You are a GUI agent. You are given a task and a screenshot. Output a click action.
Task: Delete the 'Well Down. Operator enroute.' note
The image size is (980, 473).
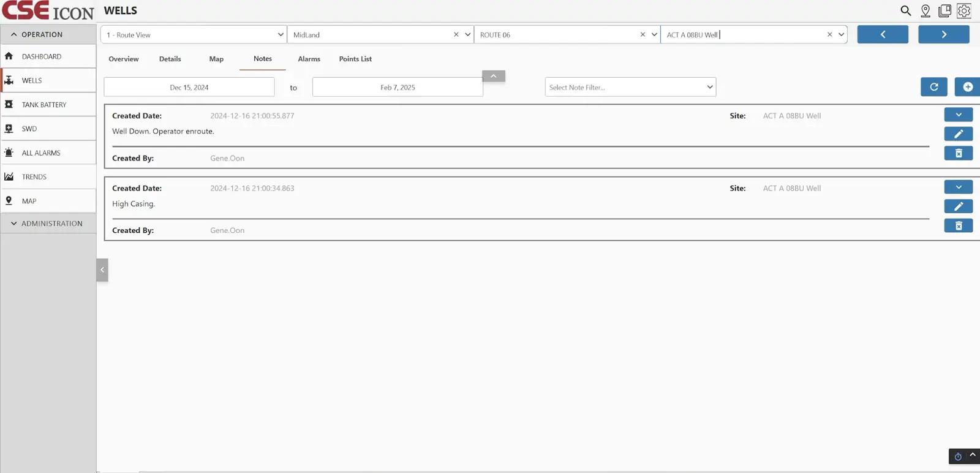point(958,153)
